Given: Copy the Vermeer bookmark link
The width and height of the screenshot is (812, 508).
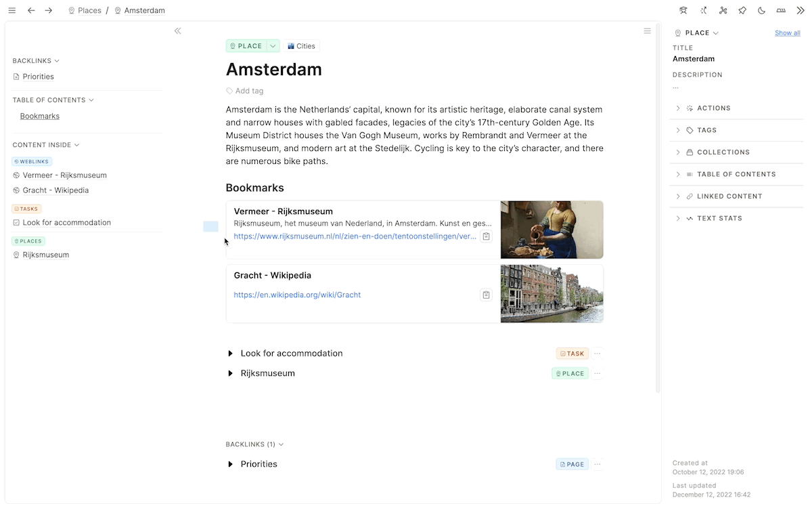Looking at the screenshot, I should 486,236.
